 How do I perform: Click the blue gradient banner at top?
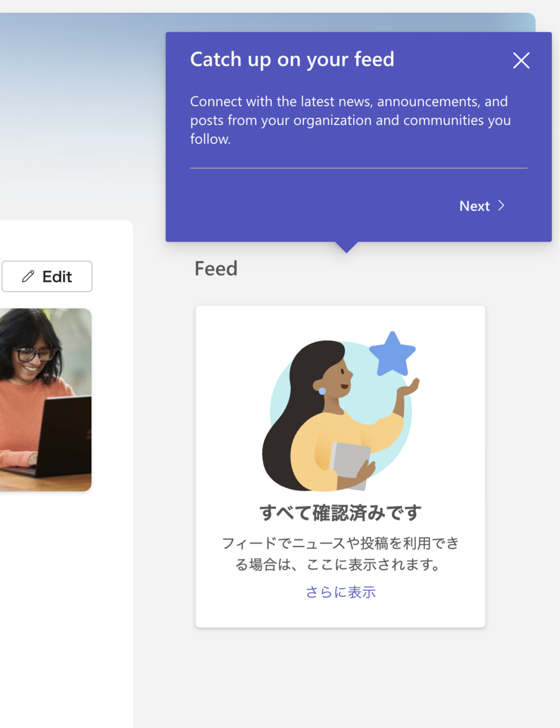point(83,109)
